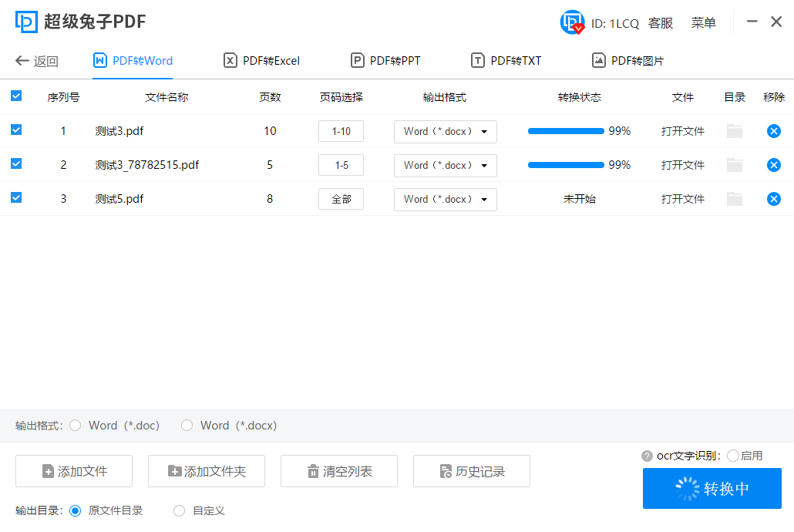Open output folder icon for 测试5.pdf
The image size is (794, 532).
tap(734, 199)
